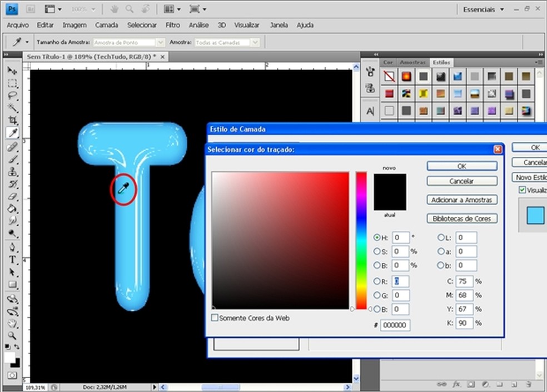The width and height of the screenshot is (547, 392).
Task: Activate the Horizontal Type tool
Action: coord(12,260)
